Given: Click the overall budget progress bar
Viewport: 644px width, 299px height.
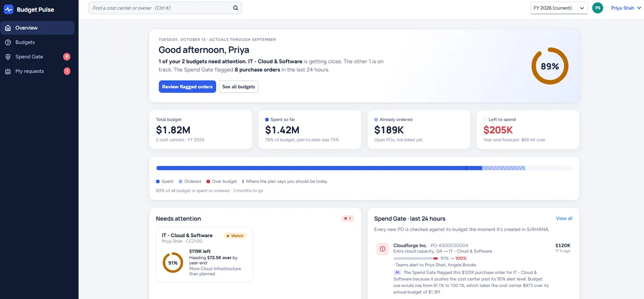Looking at the screenshot, I should pos(364,168).
